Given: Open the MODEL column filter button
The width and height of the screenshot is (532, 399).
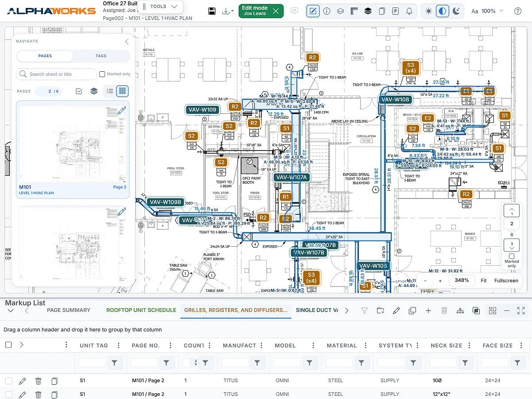Looking at the screenshot, I should pyautogui.click(x=309, y=363).
